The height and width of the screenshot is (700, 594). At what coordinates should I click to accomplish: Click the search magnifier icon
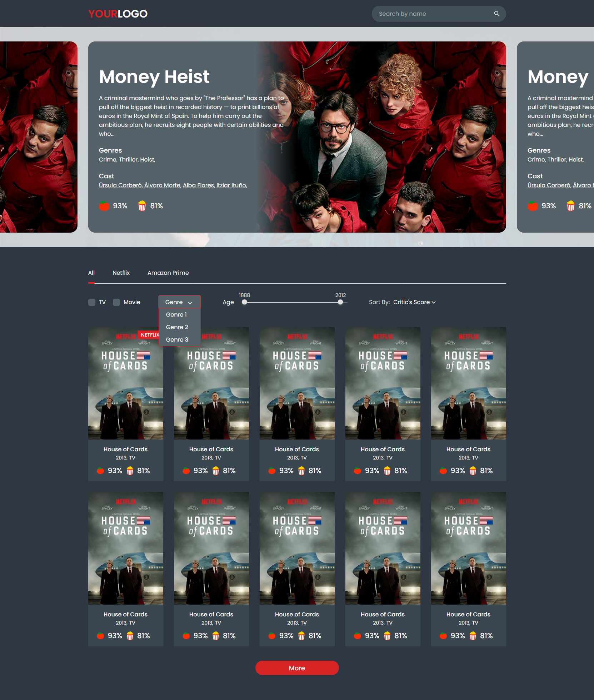point(496,14)
